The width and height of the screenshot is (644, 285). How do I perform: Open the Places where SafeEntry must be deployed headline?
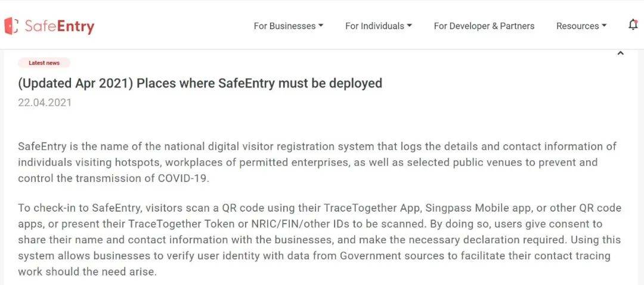coord(200,83)
